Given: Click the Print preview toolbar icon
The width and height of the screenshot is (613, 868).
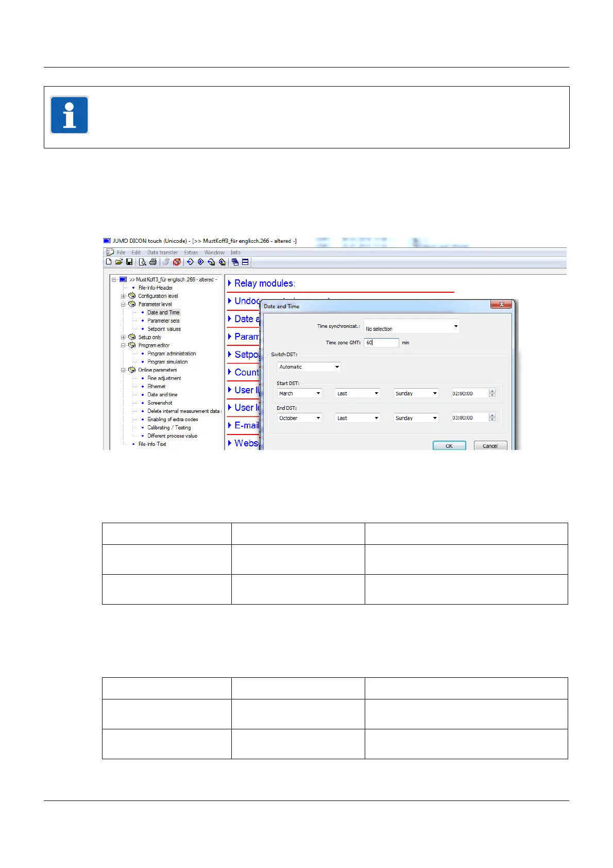Looking at the screenshot, I should point(143,262).
